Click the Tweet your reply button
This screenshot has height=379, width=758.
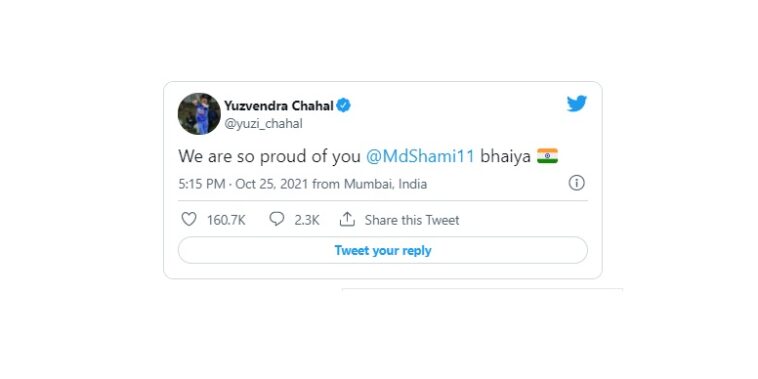tap(383, 250)
